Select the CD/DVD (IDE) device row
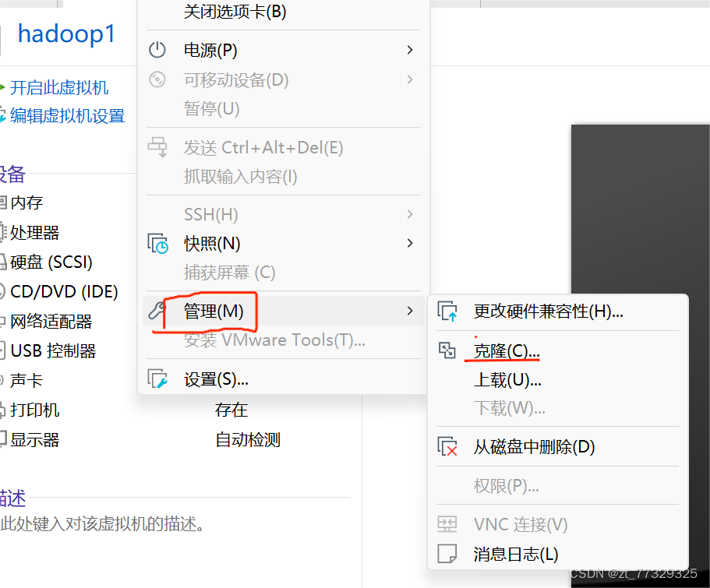The height and width of the screenshot is (588, 710). [x=64, y=291]
